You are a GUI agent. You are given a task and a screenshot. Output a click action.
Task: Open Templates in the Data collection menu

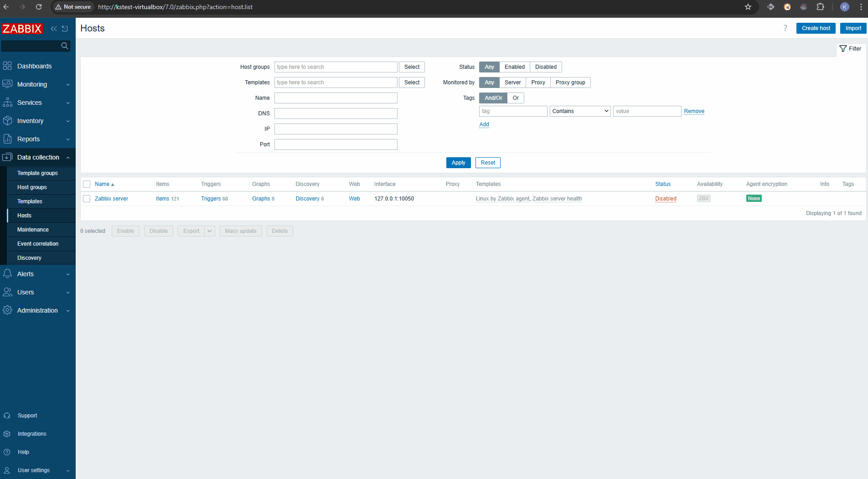pos(30,201)
